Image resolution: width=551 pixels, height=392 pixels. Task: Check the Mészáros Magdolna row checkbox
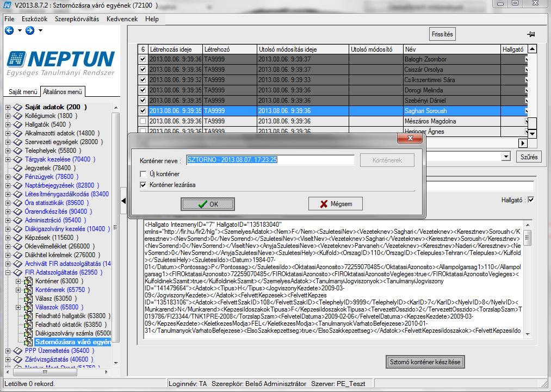[x=143, y=121]
